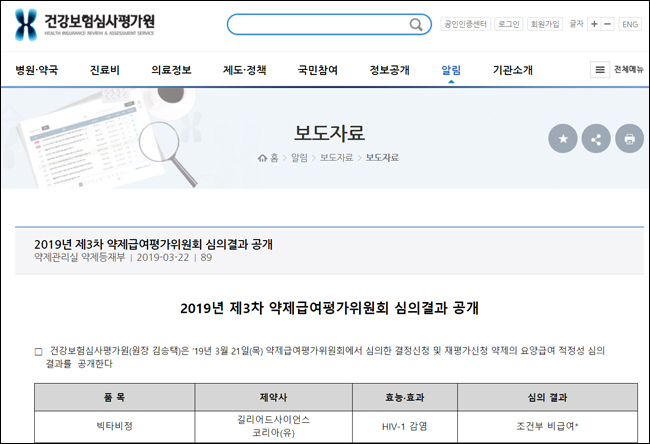Open the 정보공개 menu
650x444 pixels.
click(x=390, y=70)
